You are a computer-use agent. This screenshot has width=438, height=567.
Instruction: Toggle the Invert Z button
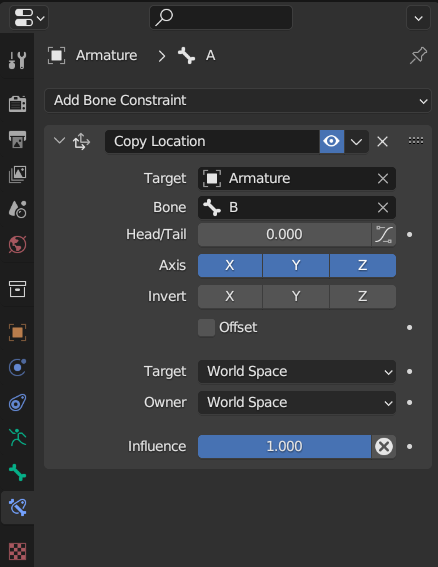(362, 297)
